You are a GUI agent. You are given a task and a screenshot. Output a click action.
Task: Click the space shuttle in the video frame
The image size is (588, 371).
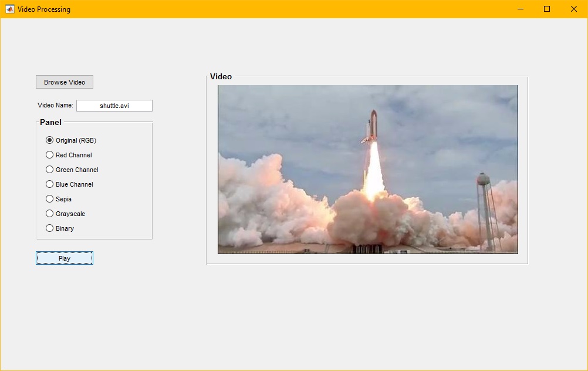pos(371,126)
